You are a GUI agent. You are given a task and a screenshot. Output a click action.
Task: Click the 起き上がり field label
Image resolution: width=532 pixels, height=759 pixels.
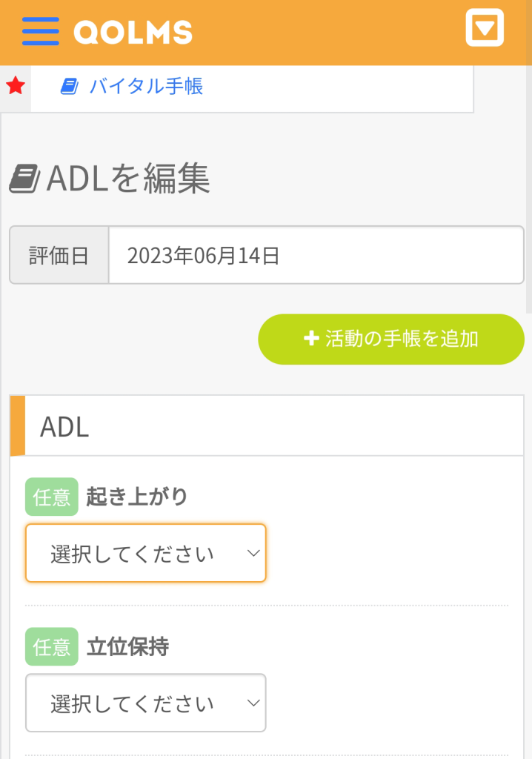(x=137, y=497)
